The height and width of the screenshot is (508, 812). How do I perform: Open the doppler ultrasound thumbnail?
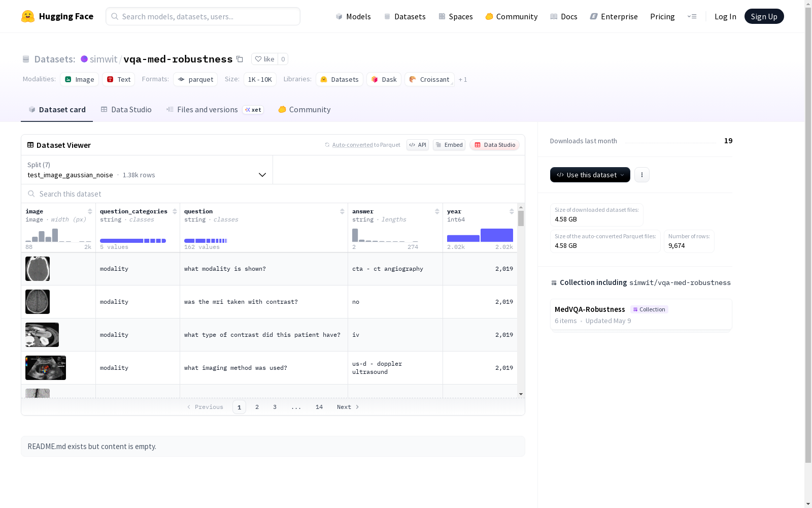46,368
